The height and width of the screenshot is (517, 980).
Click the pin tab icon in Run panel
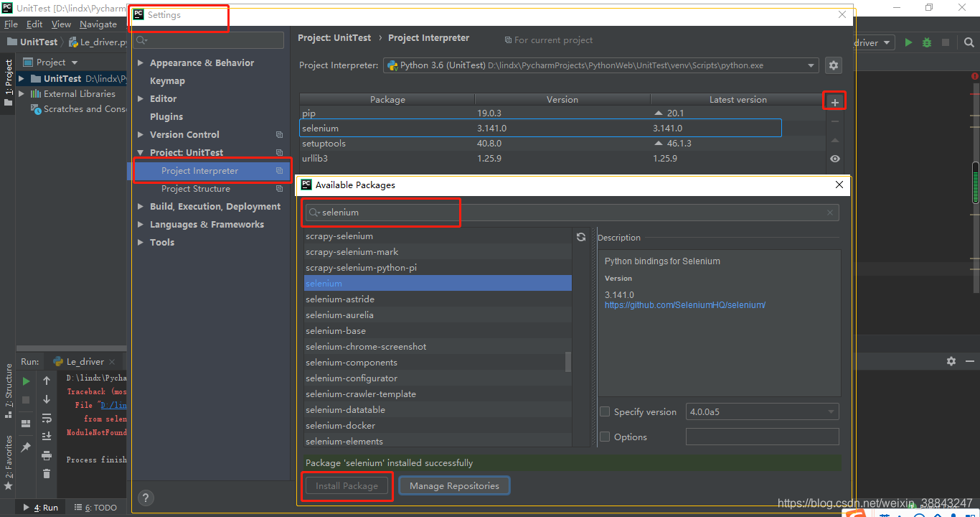tap(27, 447)
